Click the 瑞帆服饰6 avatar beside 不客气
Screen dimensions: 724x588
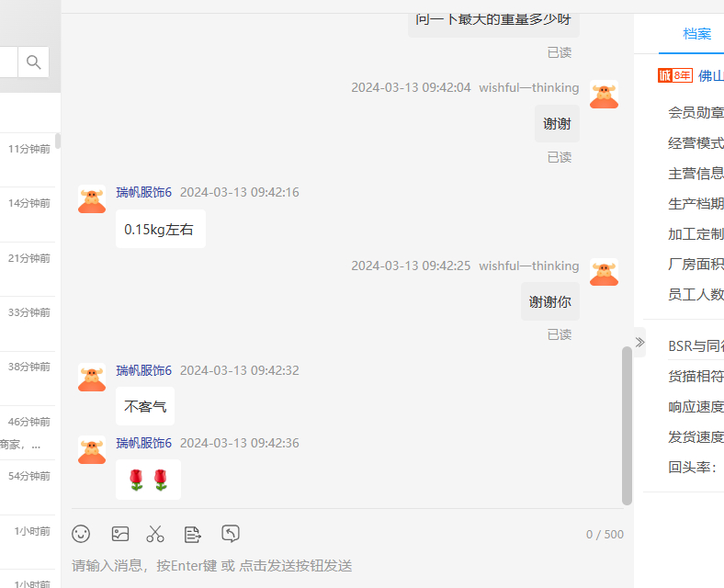(92, 378)
